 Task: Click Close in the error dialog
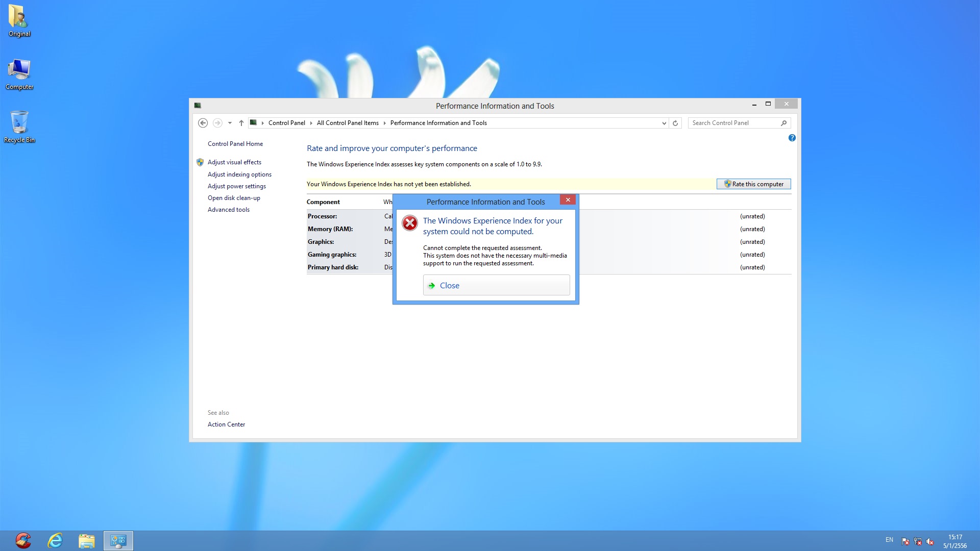[x=496, y=285]
